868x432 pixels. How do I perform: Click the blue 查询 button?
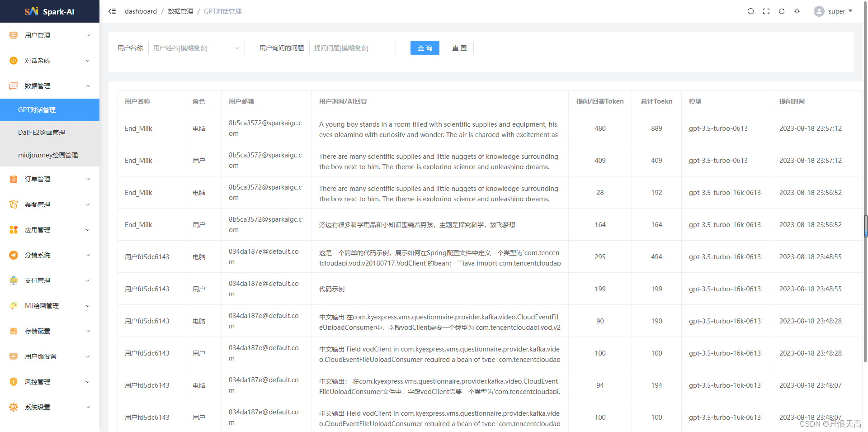(425, 48)
